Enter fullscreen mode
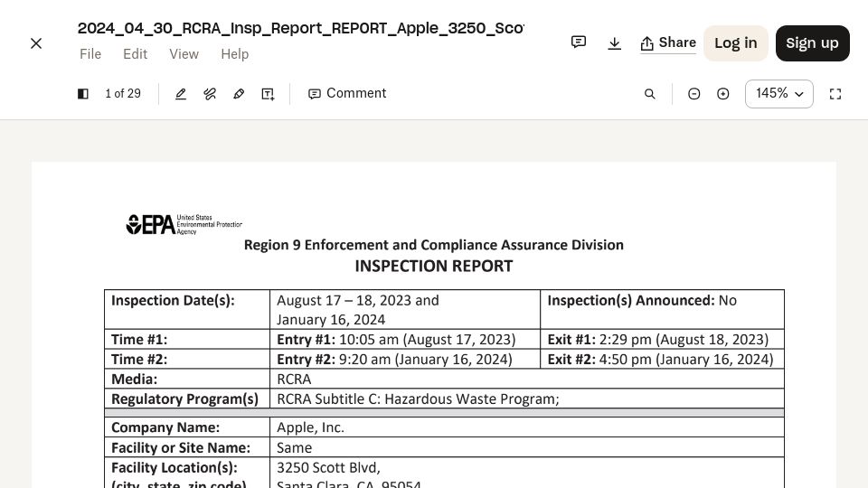This screenshot has width=868, height=488. click(835, 94)
